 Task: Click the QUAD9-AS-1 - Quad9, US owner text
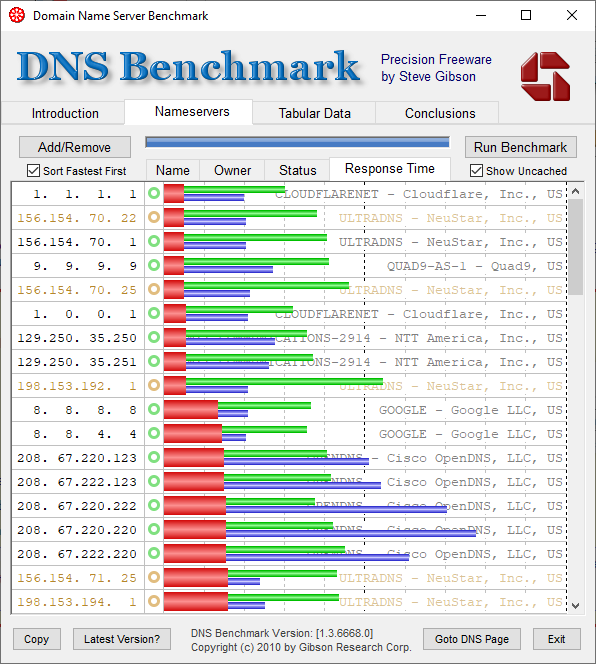(474, 266)
